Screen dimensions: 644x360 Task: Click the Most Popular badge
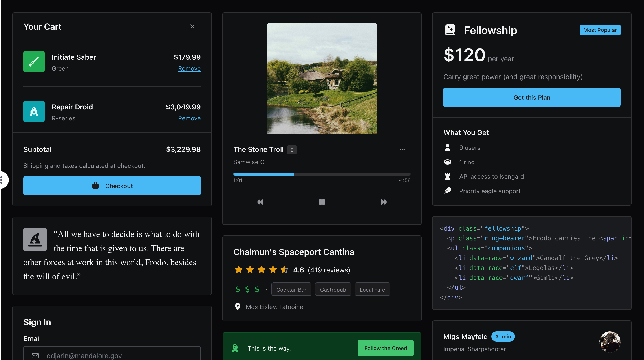(600, 30)
